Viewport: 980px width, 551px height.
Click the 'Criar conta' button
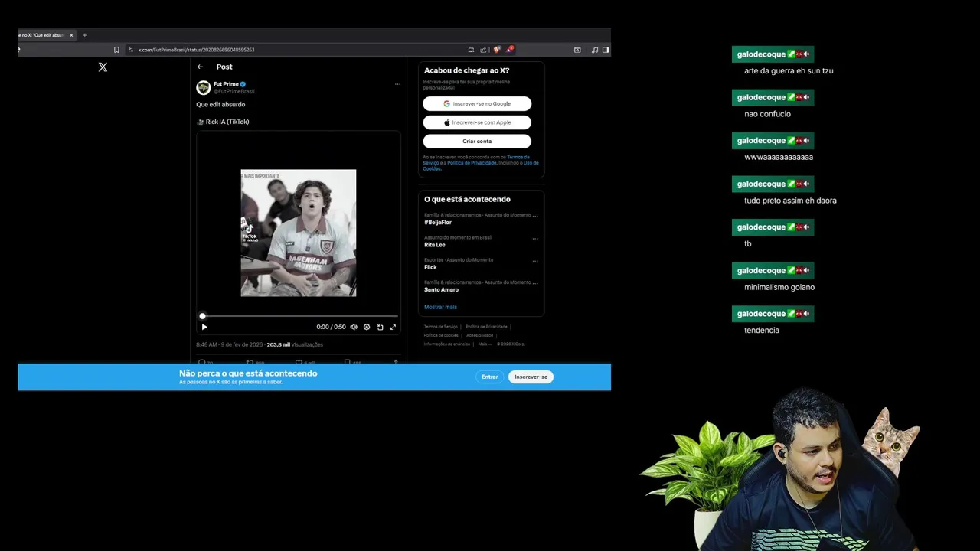click(x=477, y=141)
